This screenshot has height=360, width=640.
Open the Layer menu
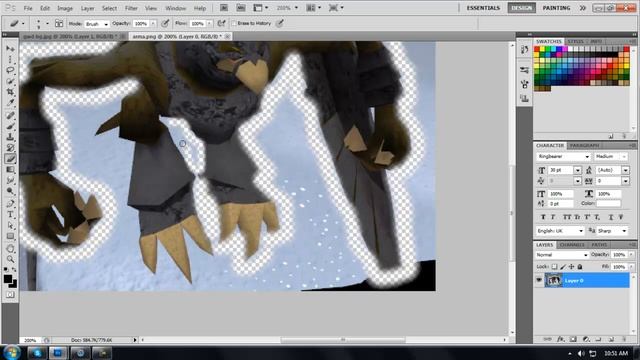(87, 8)
